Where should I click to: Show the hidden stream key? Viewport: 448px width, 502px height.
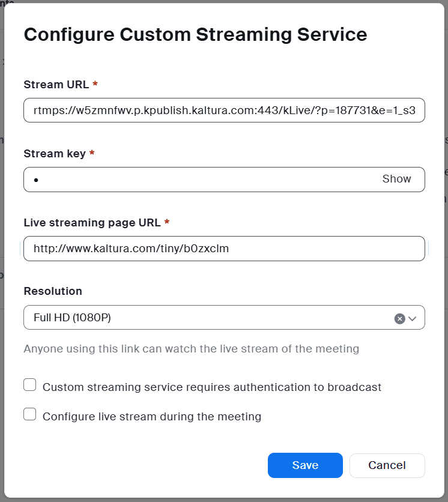(x=396, y=179)
